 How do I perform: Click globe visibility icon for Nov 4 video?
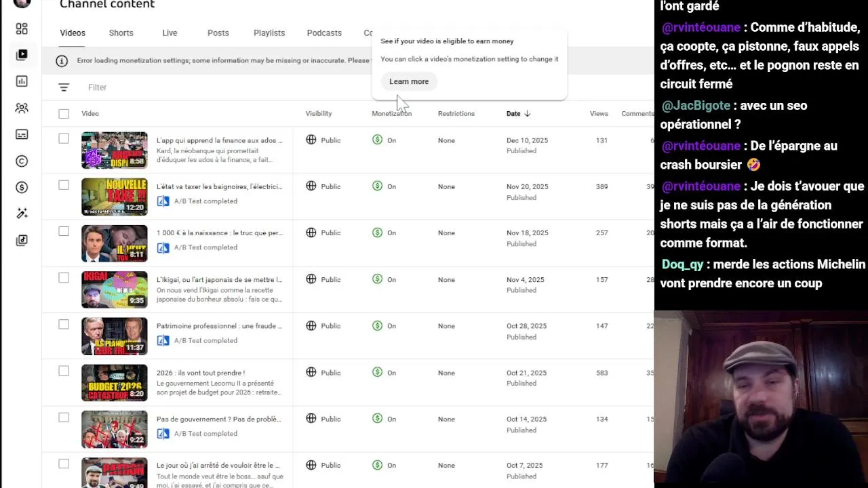(x=311, y=279)
